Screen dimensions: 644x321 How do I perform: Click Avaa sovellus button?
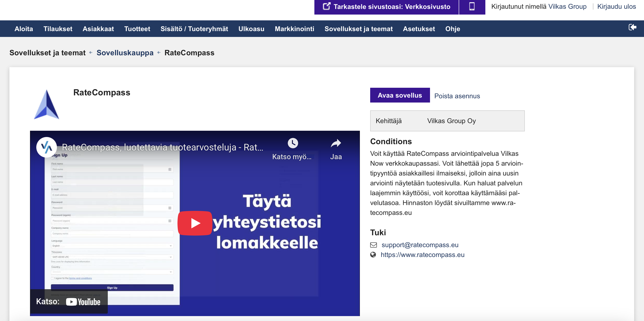tap(400, 95)
